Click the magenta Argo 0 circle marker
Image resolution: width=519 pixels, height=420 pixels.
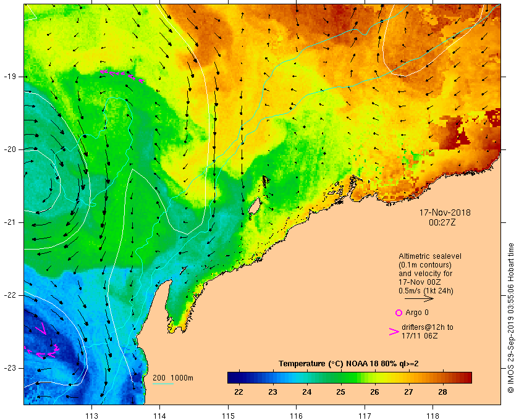pyautogui.click(x=399, y=313)
